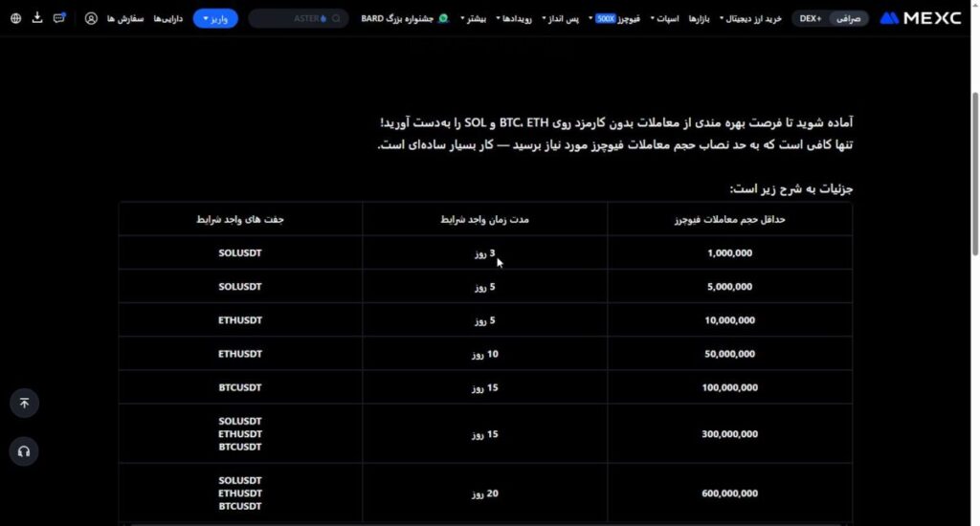
Task: Open the بازارها markets menu item
Action: 702,18
